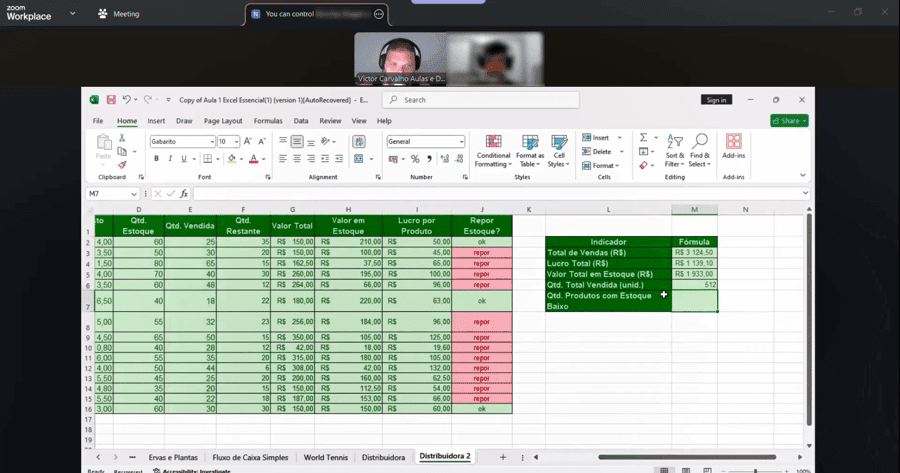Screen dimensions: 900x473
Task: Click the Orientation text-angle icon
Action: tap(325, 141)
